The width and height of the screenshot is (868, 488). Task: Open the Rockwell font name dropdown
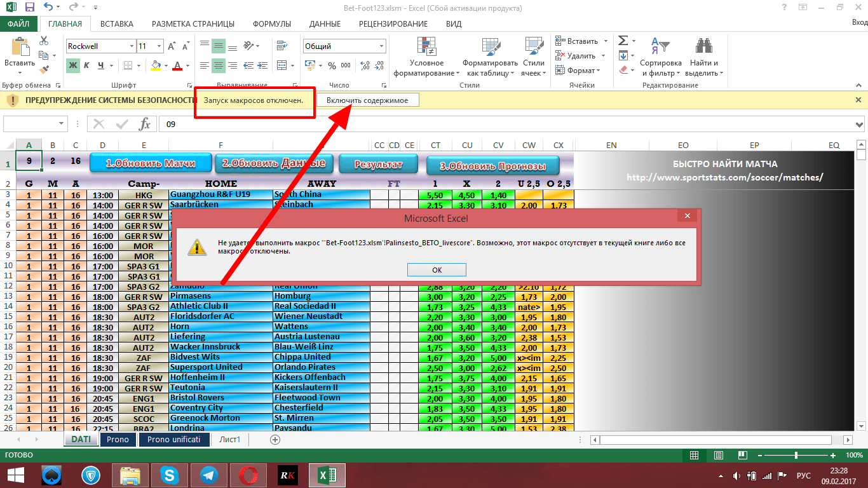132,46
